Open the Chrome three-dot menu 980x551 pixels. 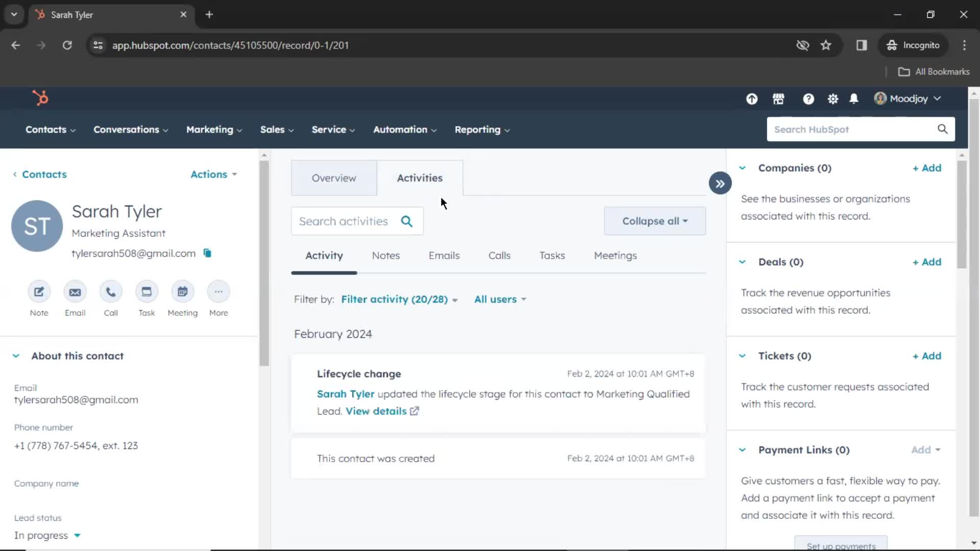click(964, 45)
